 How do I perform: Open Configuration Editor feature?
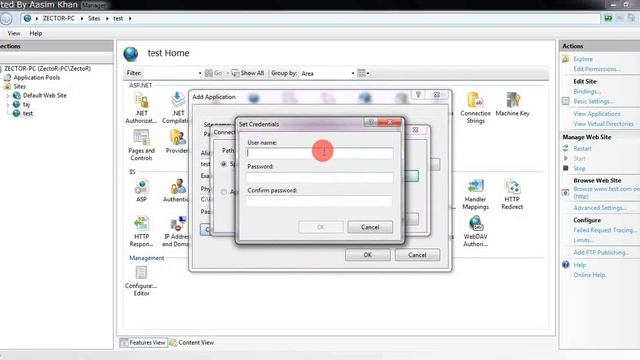coord(141,281)
